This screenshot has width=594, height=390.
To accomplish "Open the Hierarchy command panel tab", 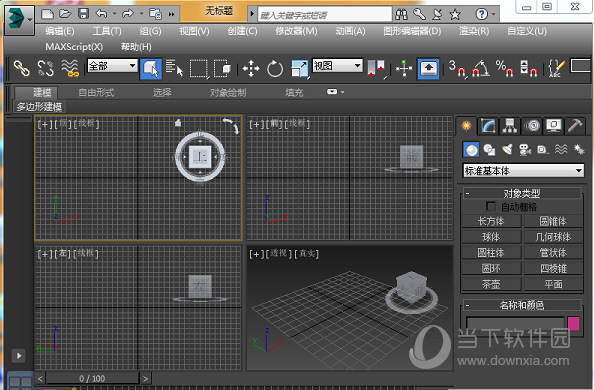I will (x=510, y=126).
